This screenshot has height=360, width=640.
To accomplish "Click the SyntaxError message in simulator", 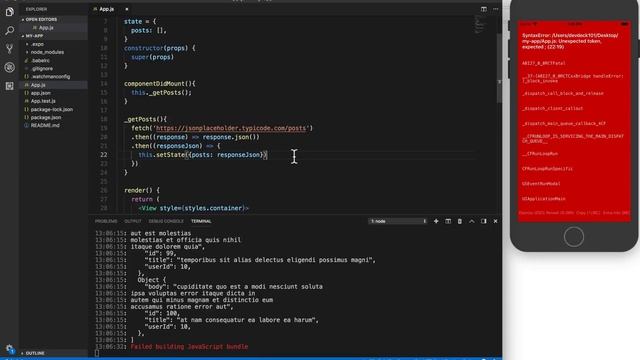I will click(570, 41).
